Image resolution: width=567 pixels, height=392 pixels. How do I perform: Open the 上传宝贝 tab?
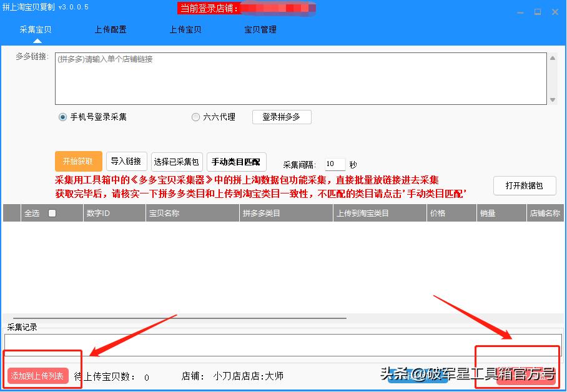tap(185, 29)
